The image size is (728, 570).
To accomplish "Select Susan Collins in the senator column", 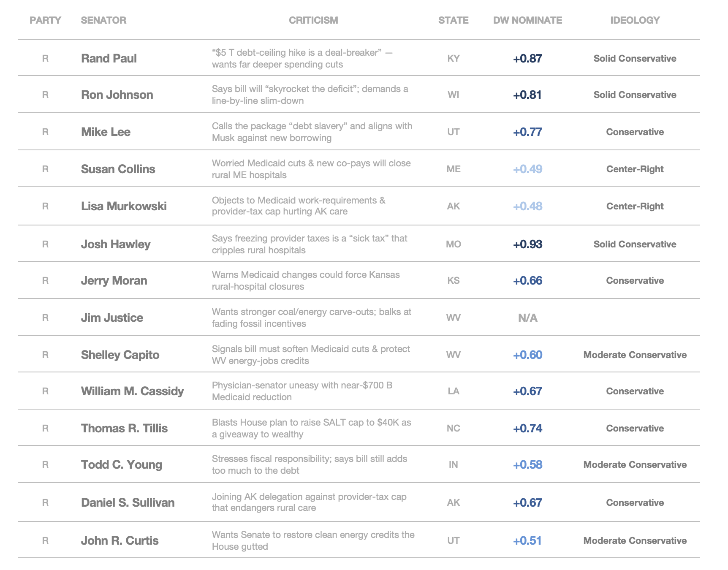I will tap(118, 169).
